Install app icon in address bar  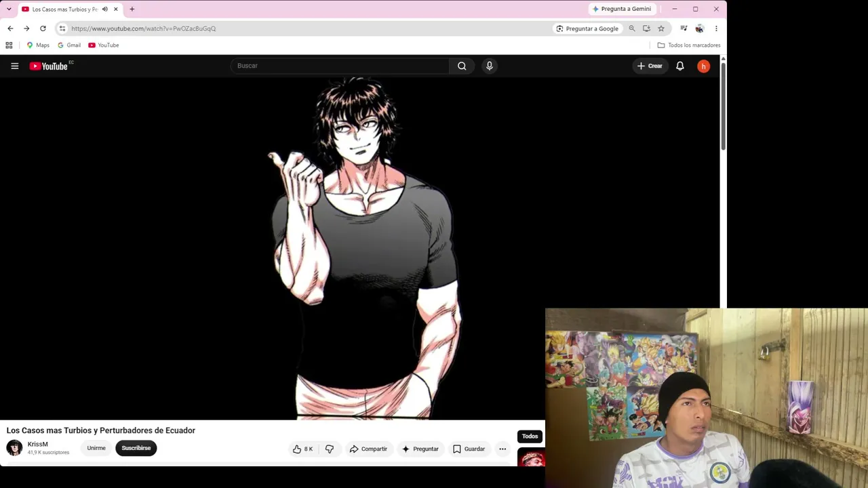coord(646,28)
